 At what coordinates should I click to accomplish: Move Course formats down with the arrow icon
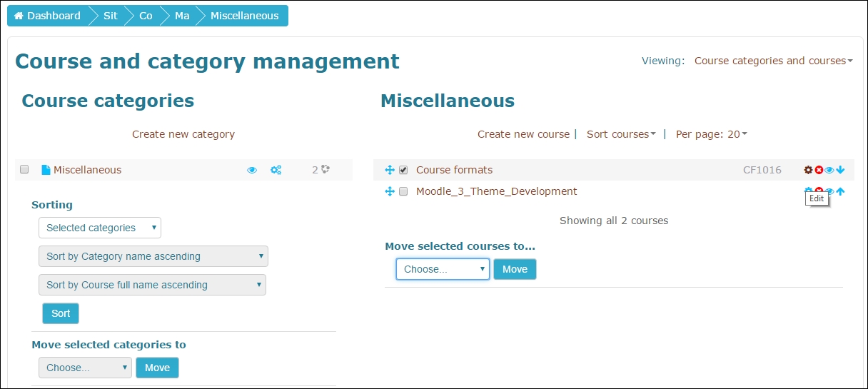tap(840, 170)
